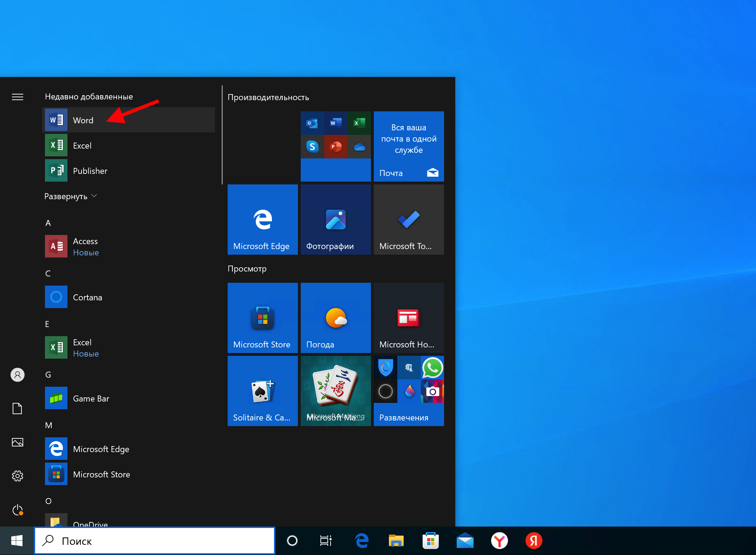Click the letter G section header
The image size is (756, 555).
[48, 375]
